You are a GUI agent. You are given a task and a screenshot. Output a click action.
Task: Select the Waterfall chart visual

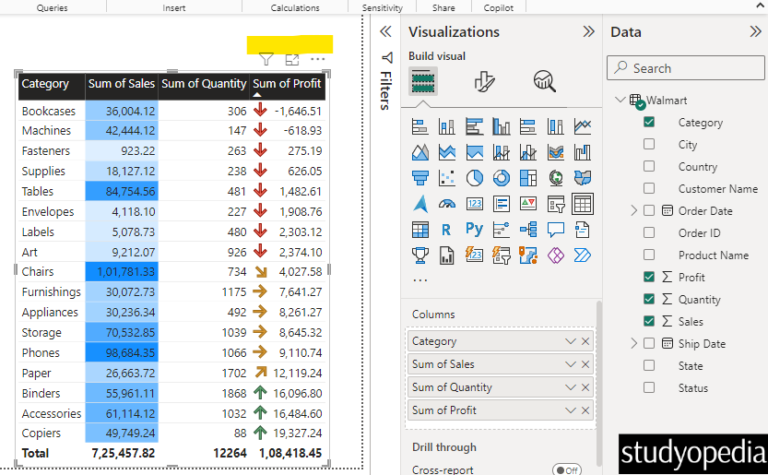coord(582,152)
